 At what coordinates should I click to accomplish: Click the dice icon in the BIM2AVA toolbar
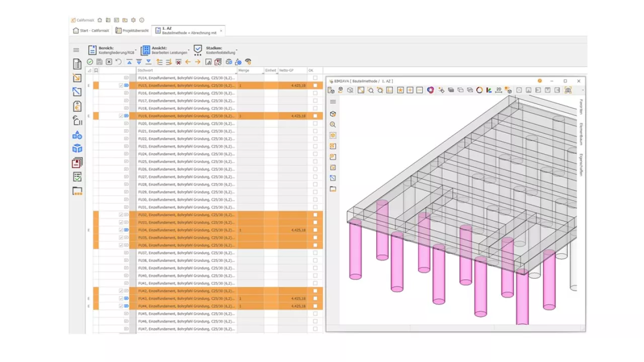pyautogui.click(x=340, y=90)
